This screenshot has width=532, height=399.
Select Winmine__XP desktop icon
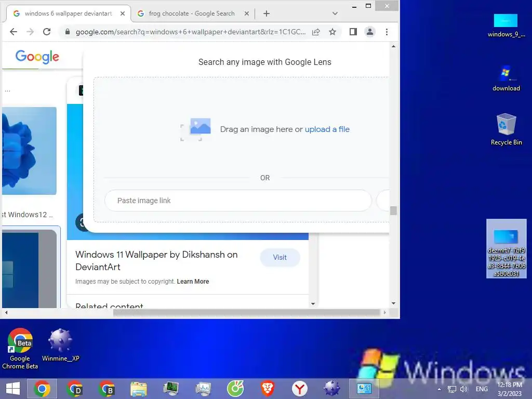[60, 345]
